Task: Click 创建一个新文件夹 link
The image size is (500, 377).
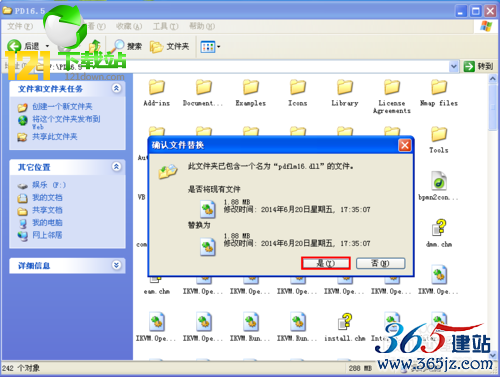Action: coord(62,107)
